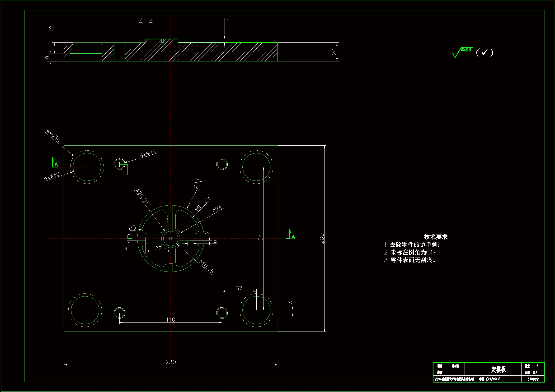This screenshot has width=555, height=392.
Task: Click the 4xø36 diameter callout
Action: point(53,136)
